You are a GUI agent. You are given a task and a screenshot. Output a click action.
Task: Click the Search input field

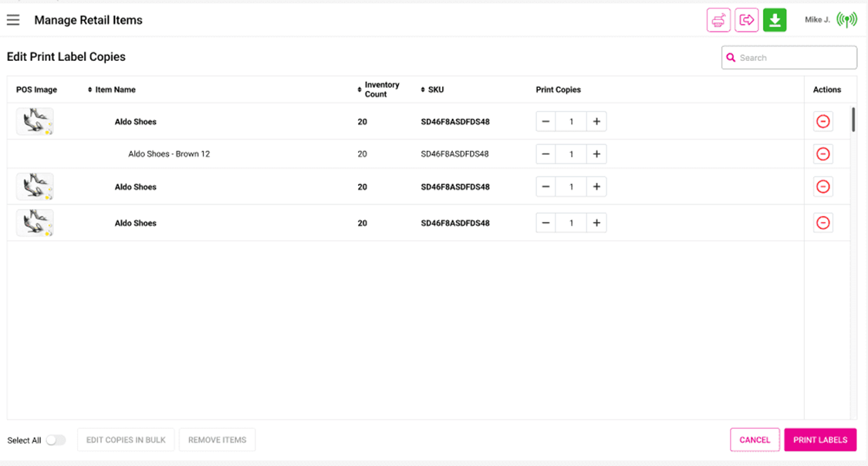point(795,58)
